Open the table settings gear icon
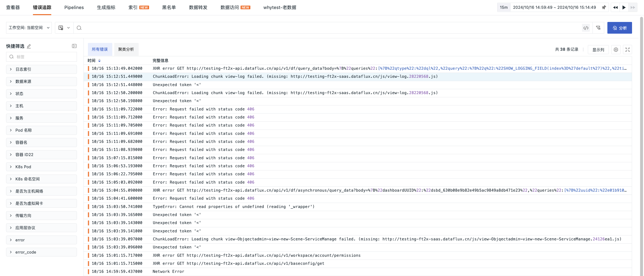The image size is (644, 276). pyautogui.click(x=616, y=49)
